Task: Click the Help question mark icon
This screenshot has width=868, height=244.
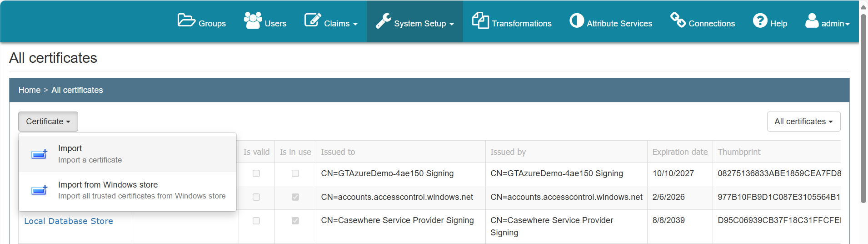Action: click(x=760, y=20)
